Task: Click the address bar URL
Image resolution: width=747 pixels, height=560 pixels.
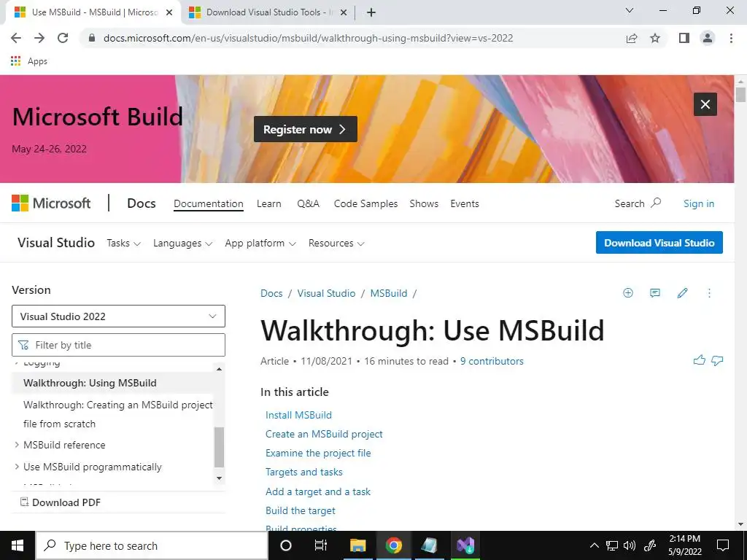Action: (309, 38)
